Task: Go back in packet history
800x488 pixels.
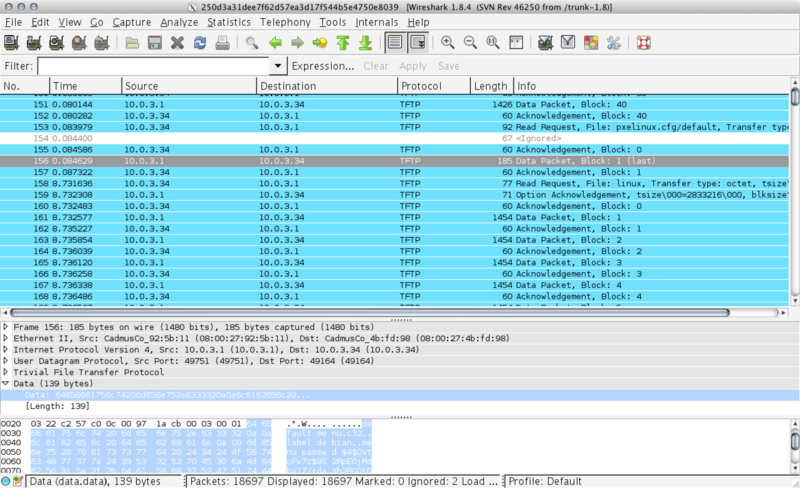Action: pos(275,43)
